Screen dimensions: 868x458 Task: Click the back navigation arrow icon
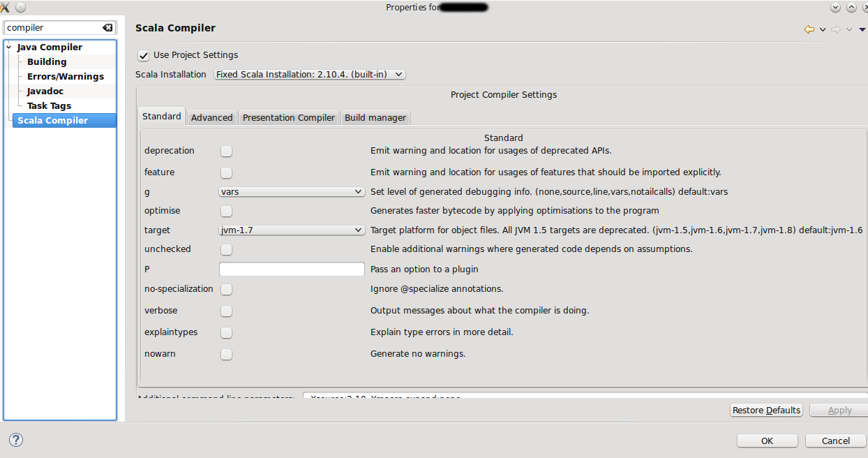coord(809,29)
